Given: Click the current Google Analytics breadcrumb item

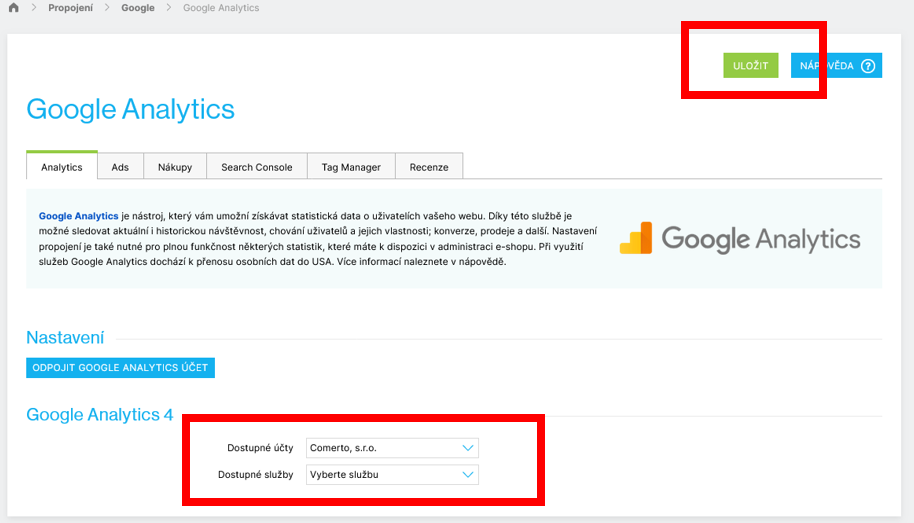Looking at the screenshot, I should 221,8.
